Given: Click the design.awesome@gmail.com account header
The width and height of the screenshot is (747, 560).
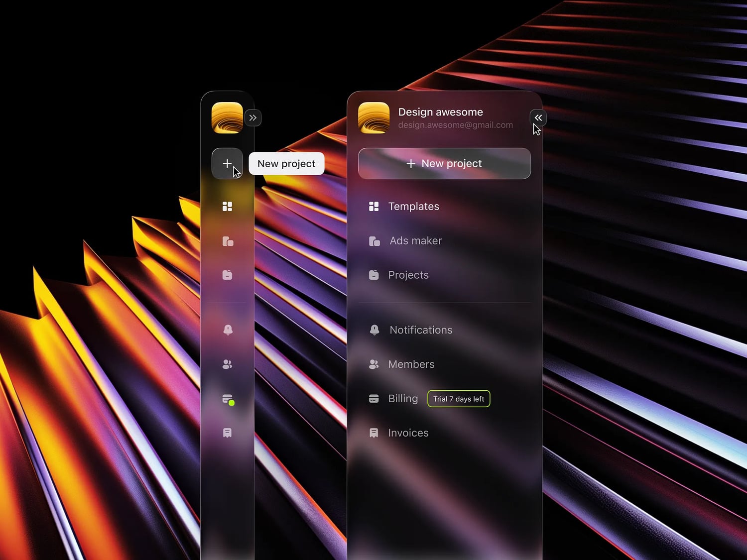Looking at the screenshot, I should click(455, 125).
